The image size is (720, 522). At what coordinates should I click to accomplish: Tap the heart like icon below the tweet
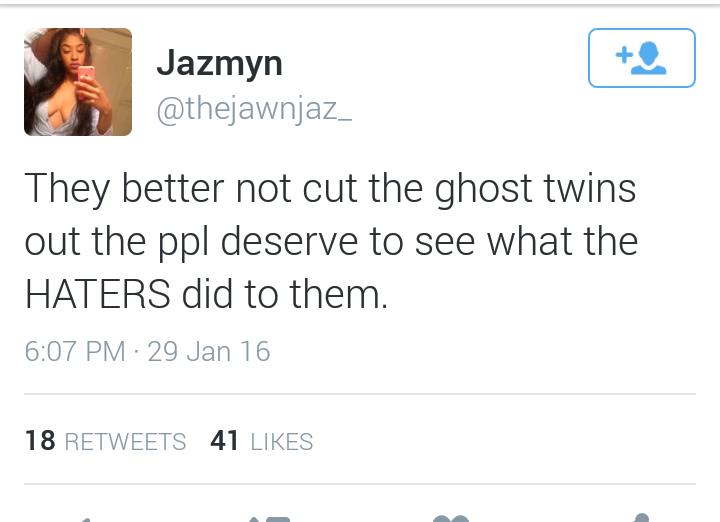[451, 519]
